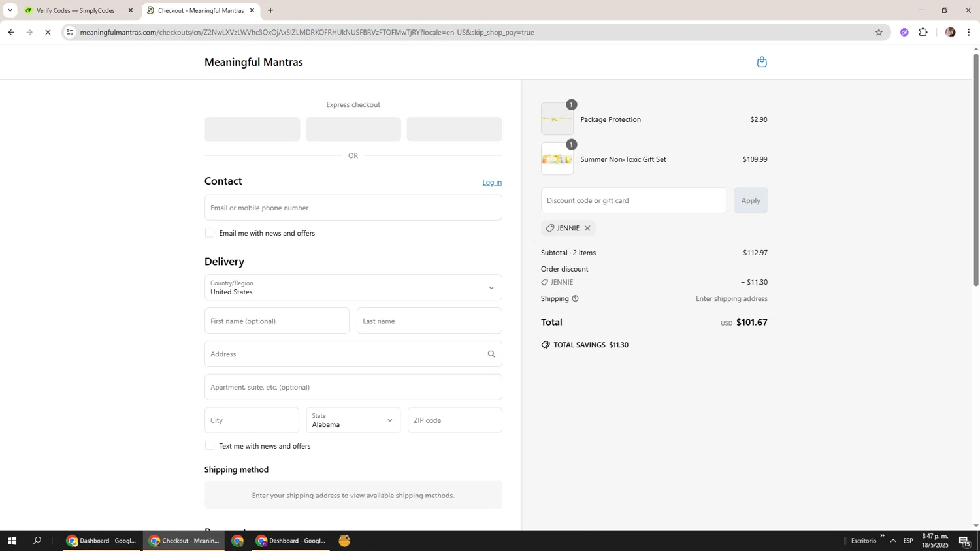Screen dimensions: 980x551
Task: Close the Checkout Meaningful Mantras tab
Action: [x=252, y=10]
